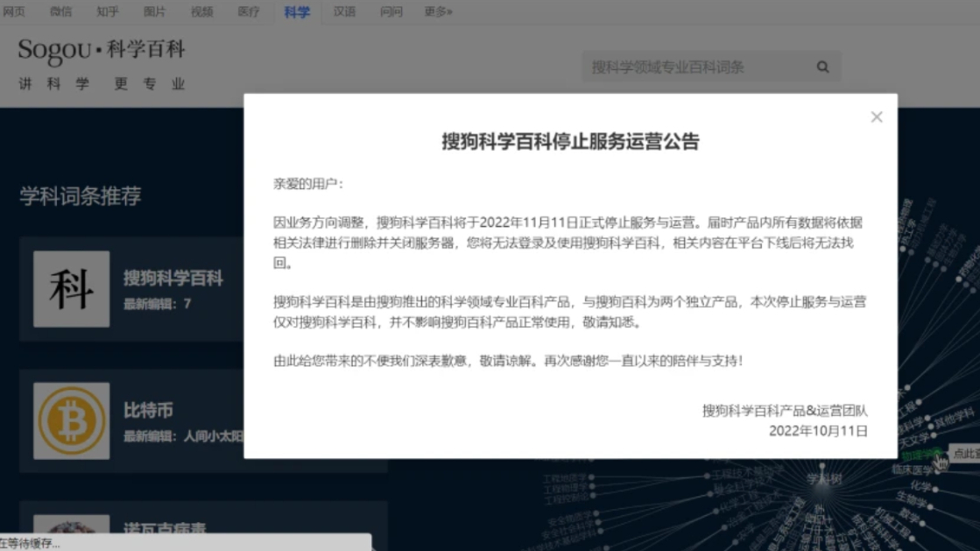
Task: Switch to the 微信 tab
Action: coord(60,11)
